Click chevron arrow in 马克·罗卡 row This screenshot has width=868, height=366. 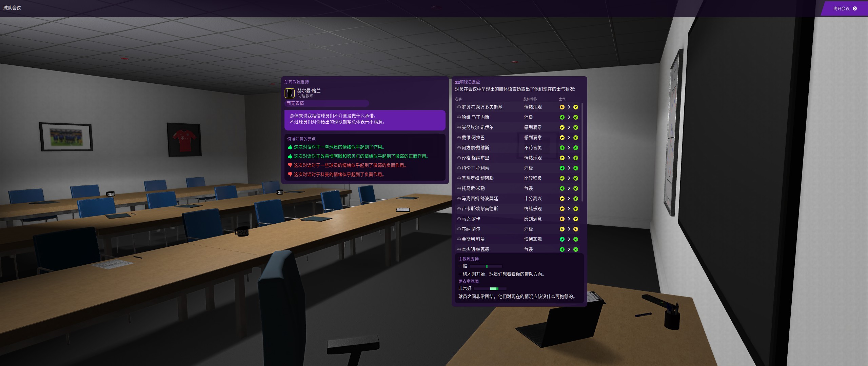coord(569,219)
